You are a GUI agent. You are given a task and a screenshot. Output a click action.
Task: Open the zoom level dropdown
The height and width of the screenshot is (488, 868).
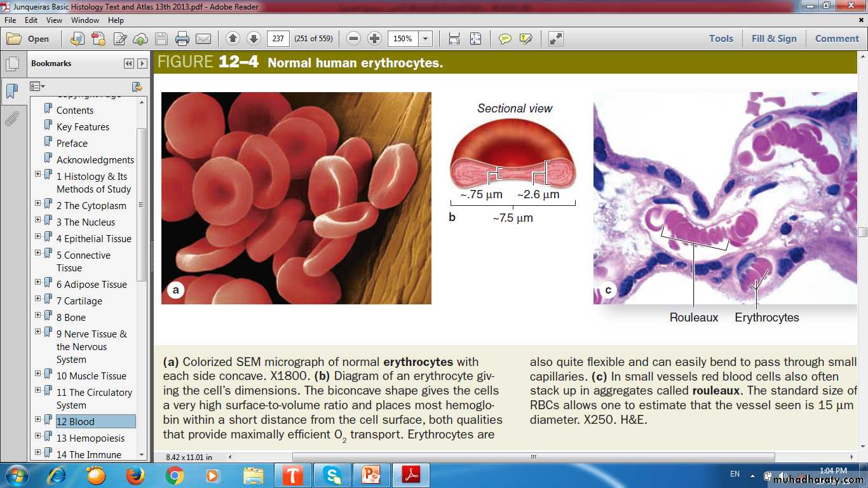point(425,39)
